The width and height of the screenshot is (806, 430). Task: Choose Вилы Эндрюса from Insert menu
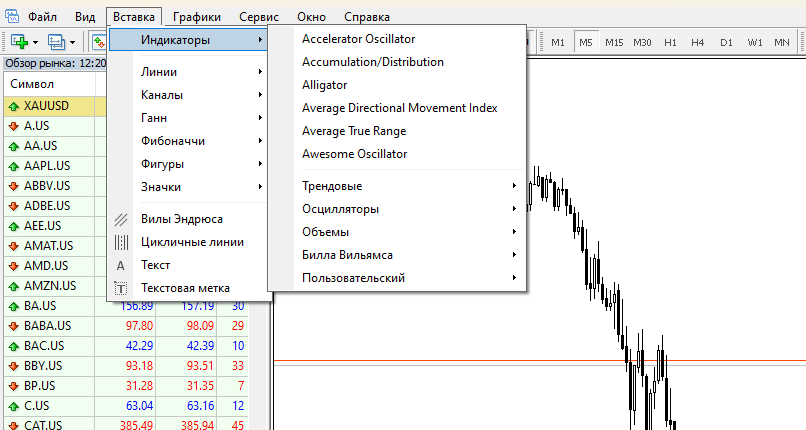point(188,219)
